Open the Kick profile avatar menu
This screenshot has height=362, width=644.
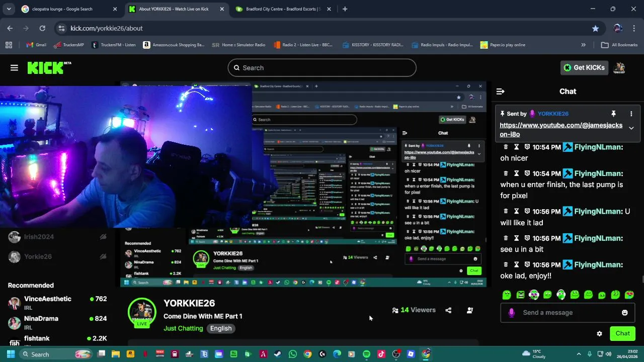620,67
